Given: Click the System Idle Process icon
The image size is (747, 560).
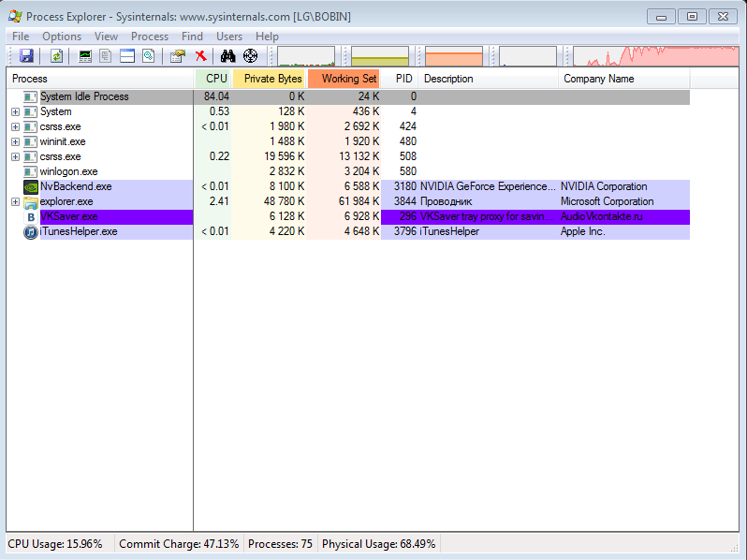Looking at the screenshot, I should coord(31,96).
